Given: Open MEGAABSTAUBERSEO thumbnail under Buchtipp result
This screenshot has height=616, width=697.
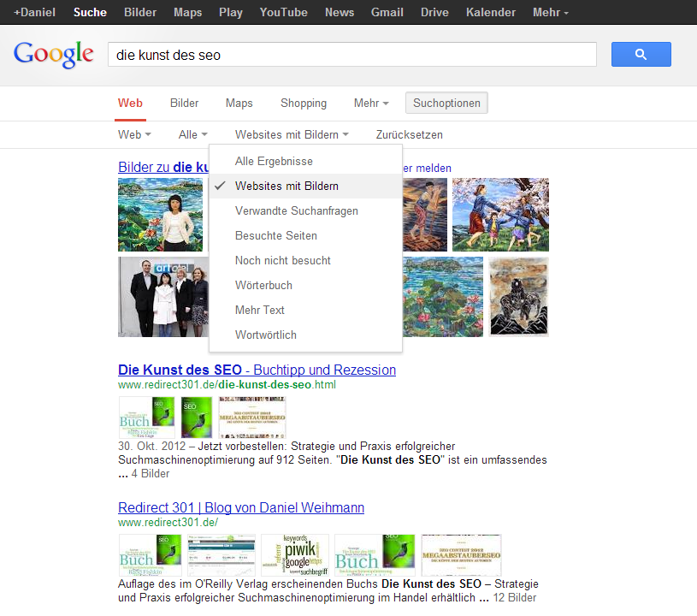Looking at the screenshot, I should pos(252,418).
